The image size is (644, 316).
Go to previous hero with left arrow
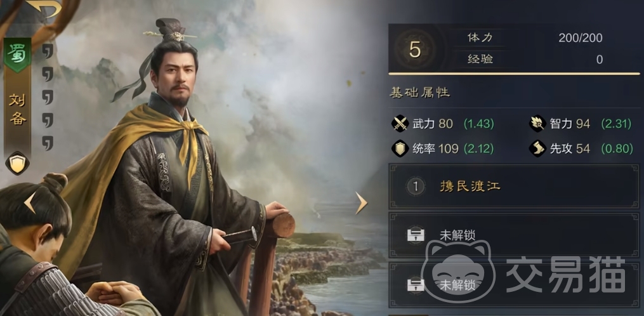(x=30, y=202)
